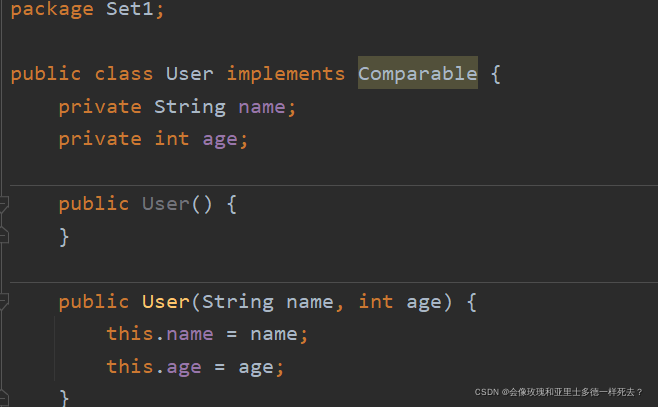Click the age field in private int declaration
The width and height of the screenshot is (658, 407).
(x=220, y=140)
